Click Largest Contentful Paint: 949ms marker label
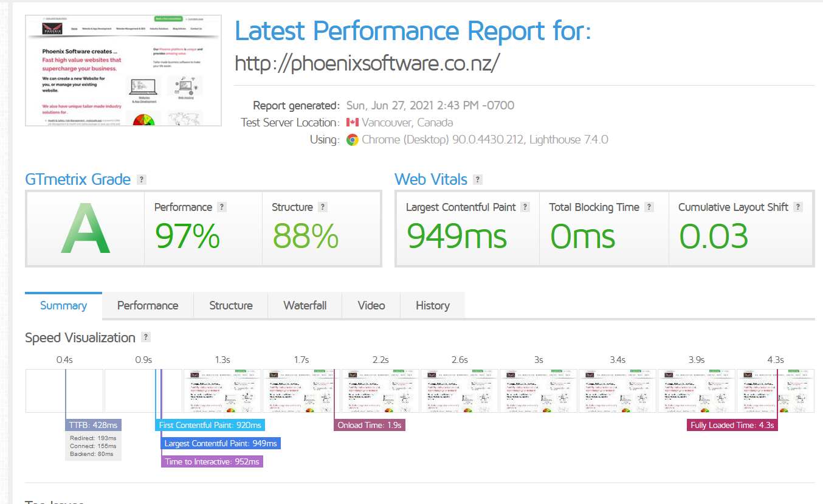Image resolution: width=823 pixels, height=504 pixels. 221,443
